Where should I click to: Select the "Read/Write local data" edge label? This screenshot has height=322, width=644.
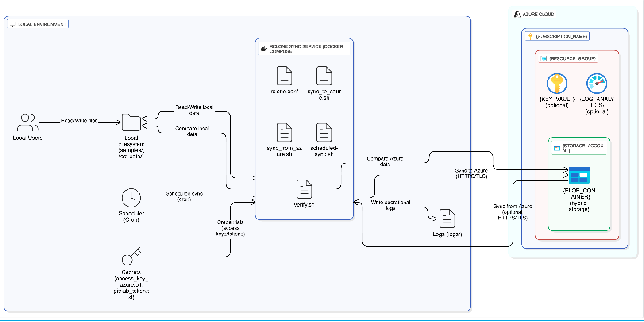(x=194, y=110)
